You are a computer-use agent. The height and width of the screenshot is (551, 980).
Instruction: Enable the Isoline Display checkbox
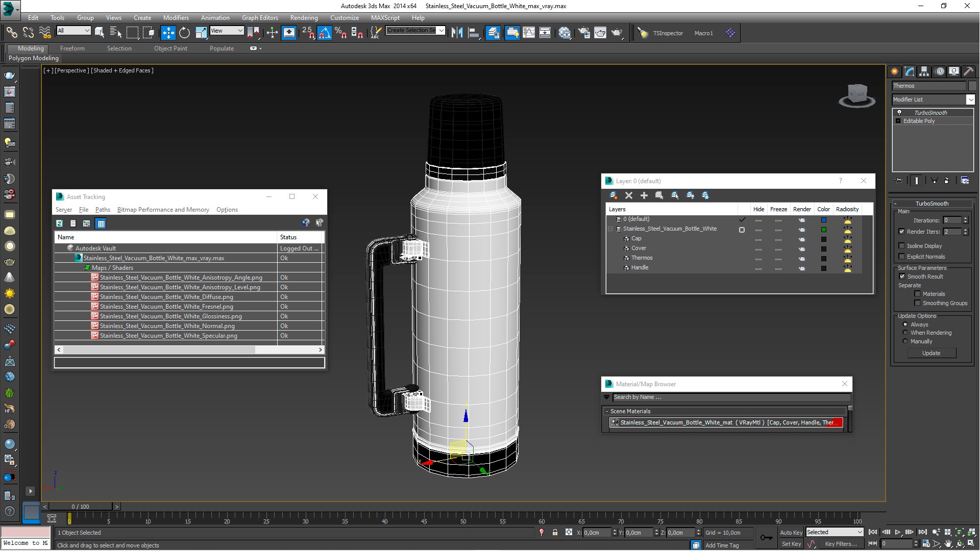[x=902, y=246]
